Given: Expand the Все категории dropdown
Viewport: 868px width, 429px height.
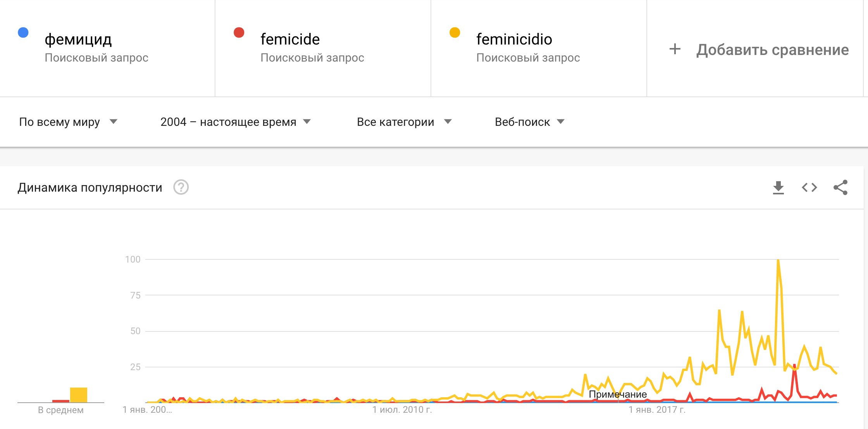Looking at the screenshot, I should (404, 122).
